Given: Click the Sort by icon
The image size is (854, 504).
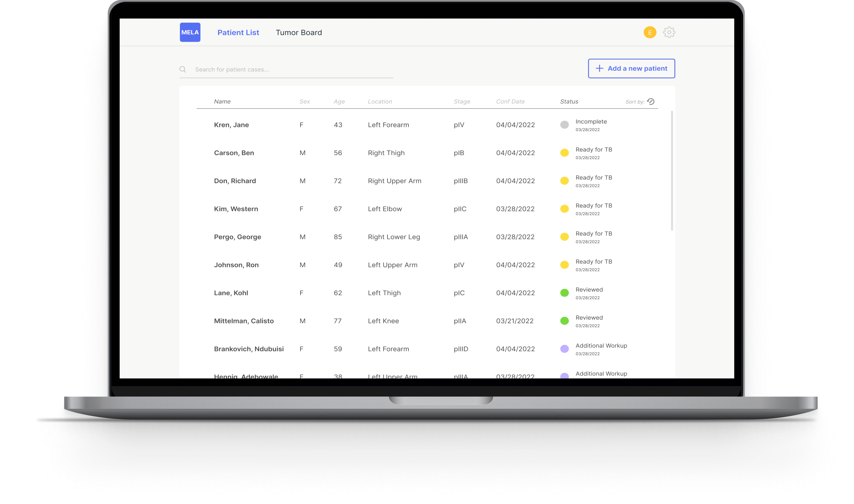Looking at the screenshot, I should coord(650,101).
